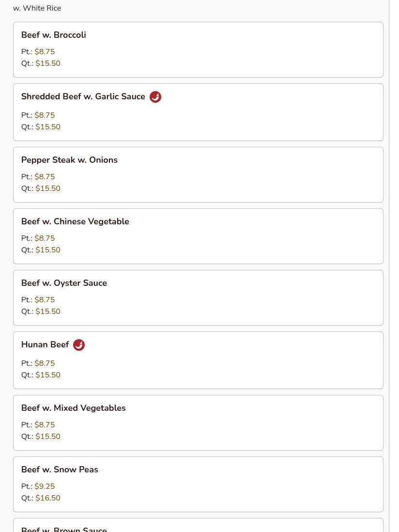Open Pepper Steak w. Onions
Viewport: 399px width, 532px height.
[69, 160]
